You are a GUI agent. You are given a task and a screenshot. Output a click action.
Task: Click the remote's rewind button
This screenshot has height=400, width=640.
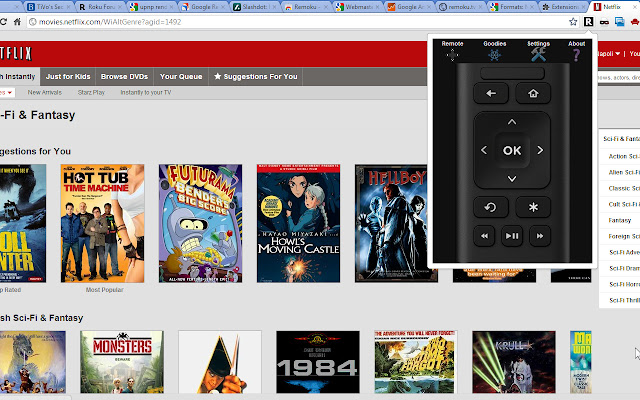tap(484, 236)
